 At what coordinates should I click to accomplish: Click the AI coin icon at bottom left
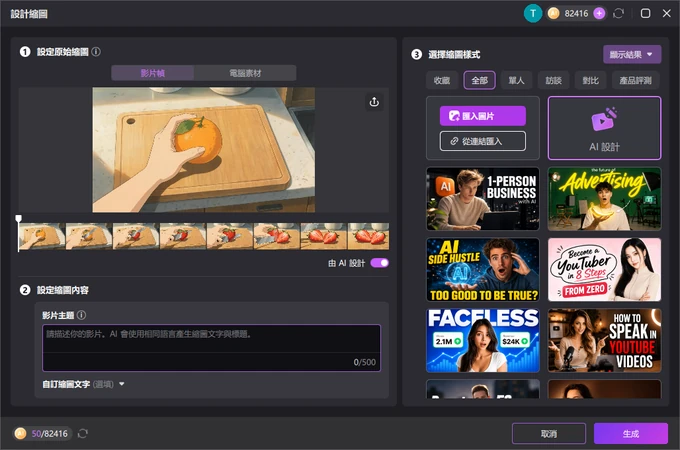[20, 434]
